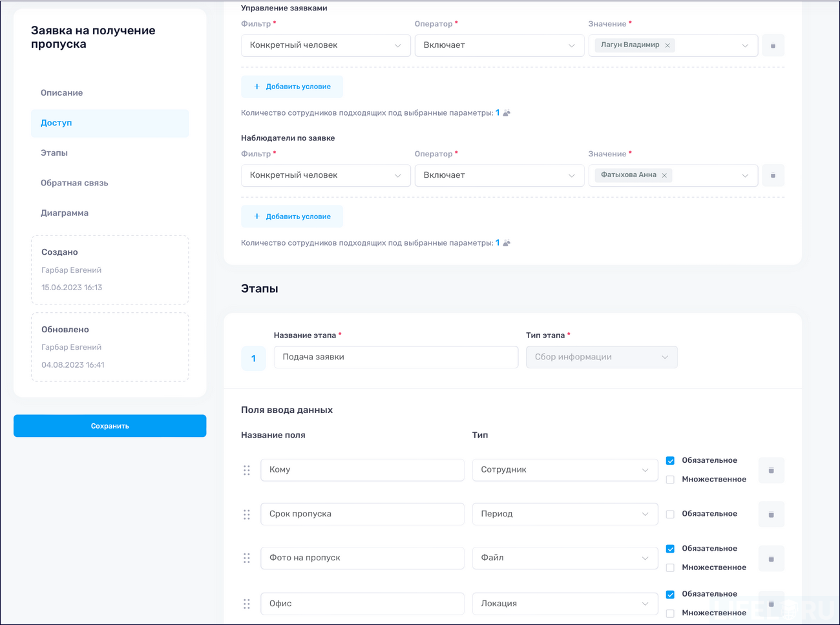Delete the Фото на пропуск field via trash icon
Viewport: 840px width, 625px height.
coord(771,558)
